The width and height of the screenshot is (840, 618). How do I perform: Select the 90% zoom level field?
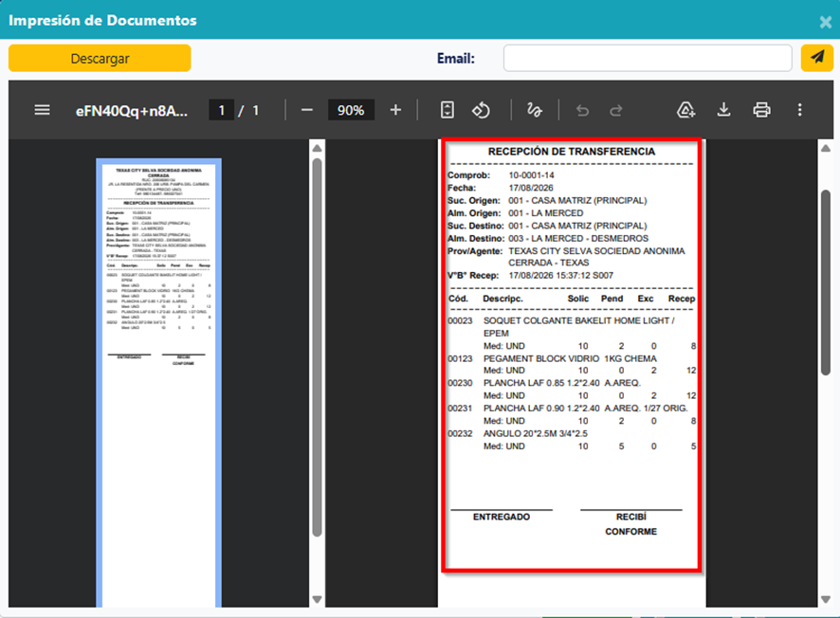pyautogui.click(x=351, y=110)
